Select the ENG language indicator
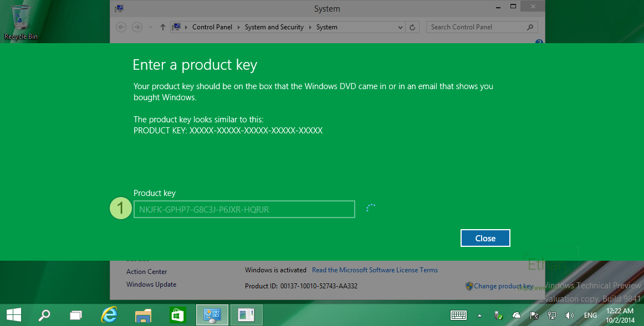Screen dimensions: 644x326 (x=590, y=315)
